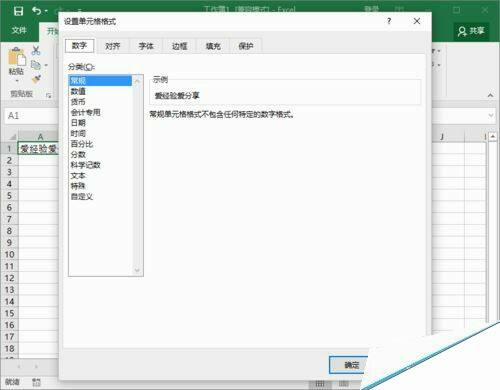This screenshot has height=390, width=500.
Task: Click the Paste clipboard icon
Action: tap(17, 56)
